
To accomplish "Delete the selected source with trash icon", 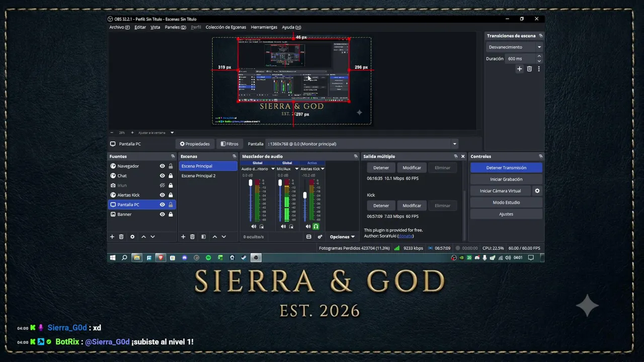I will 121,237.
